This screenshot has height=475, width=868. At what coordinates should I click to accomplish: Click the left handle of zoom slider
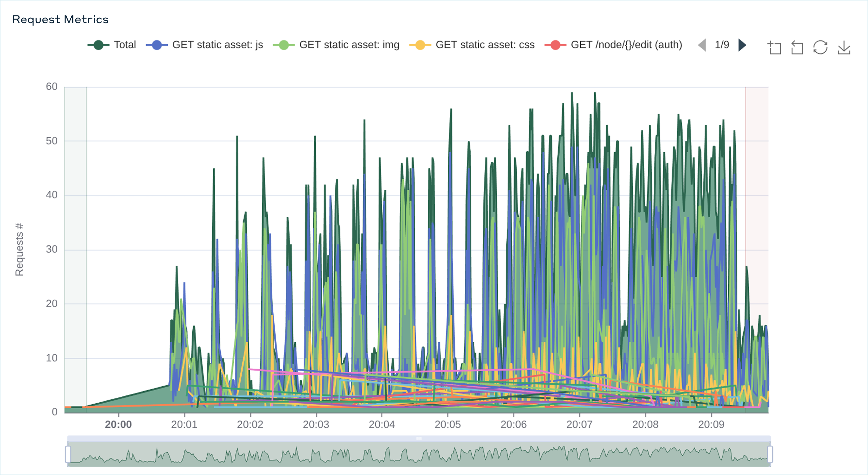point(68,454)
